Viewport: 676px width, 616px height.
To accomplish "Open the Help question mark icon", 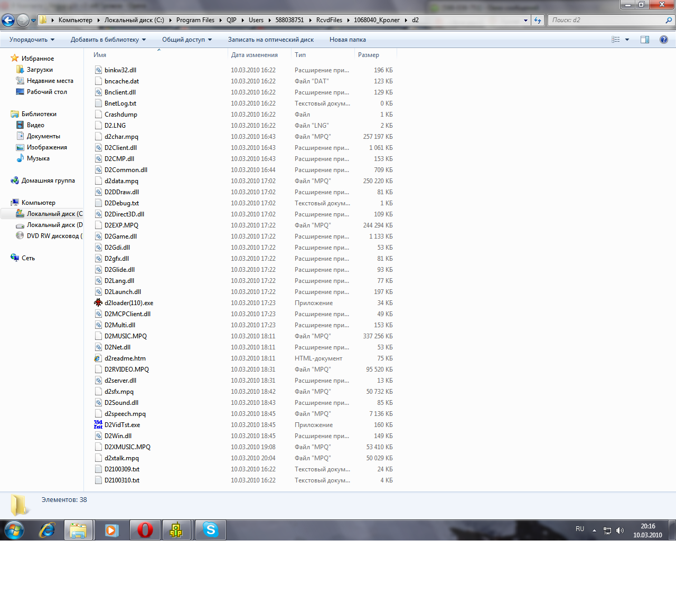I will click(x=664, y=40).
